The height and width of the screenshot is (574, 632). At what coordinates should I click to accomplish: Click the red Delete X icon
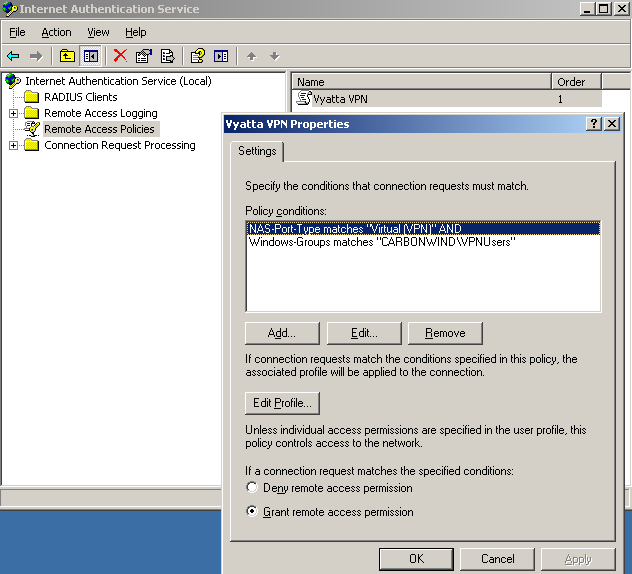tap(120, 56)
